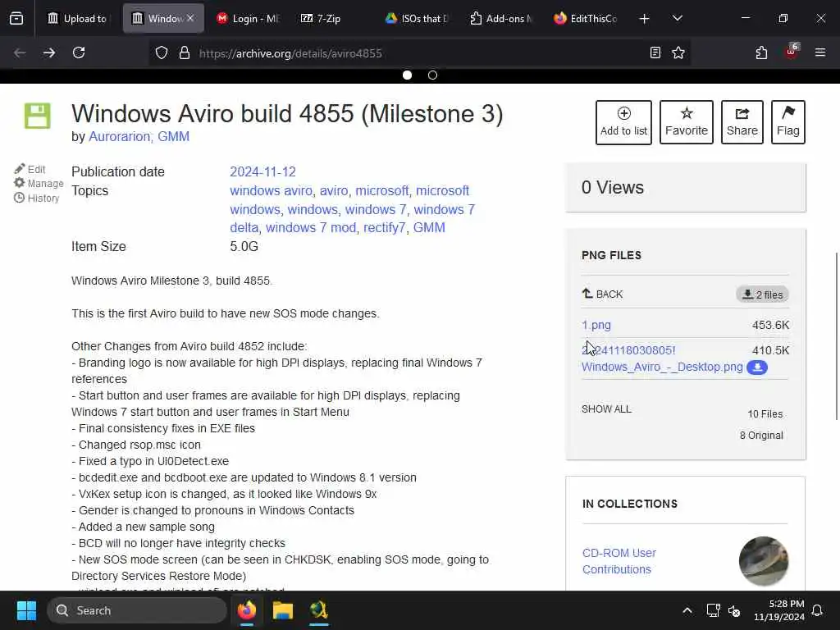The image size is (840, 630).
Task: Download all 2 files
Action: pyautogui.click(x=762, y=294)
